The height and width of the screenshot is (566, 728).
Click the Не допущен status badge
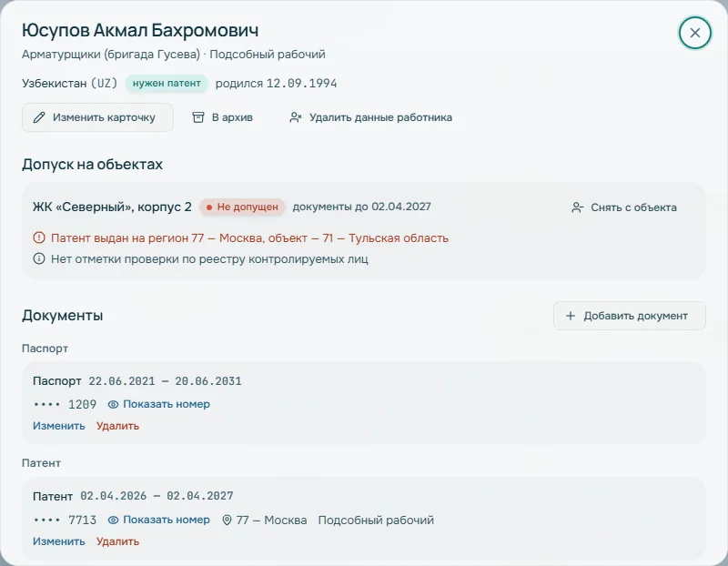pos(242,207)
